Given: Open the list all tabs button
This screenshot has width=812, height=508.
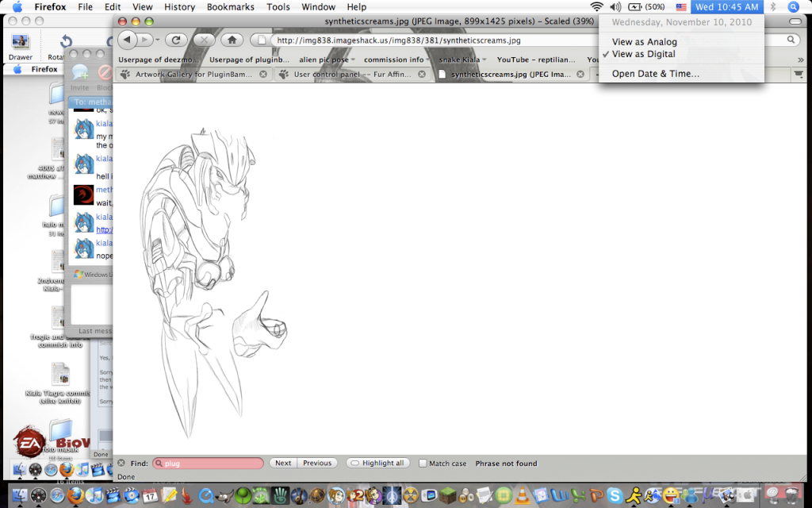Looking at the screenshot, I should 799,74.
